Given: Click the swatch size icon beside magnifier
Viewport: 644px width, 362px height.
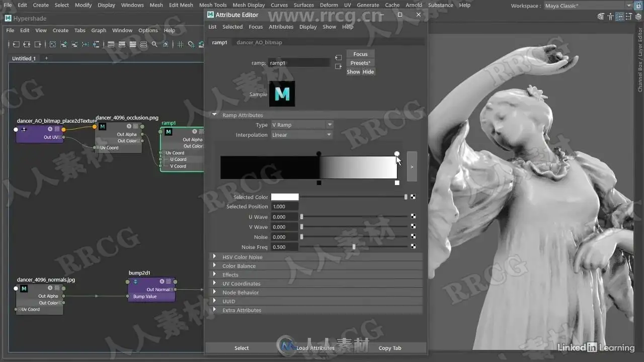Looking at the screenshot, I should tap(165, 44).
